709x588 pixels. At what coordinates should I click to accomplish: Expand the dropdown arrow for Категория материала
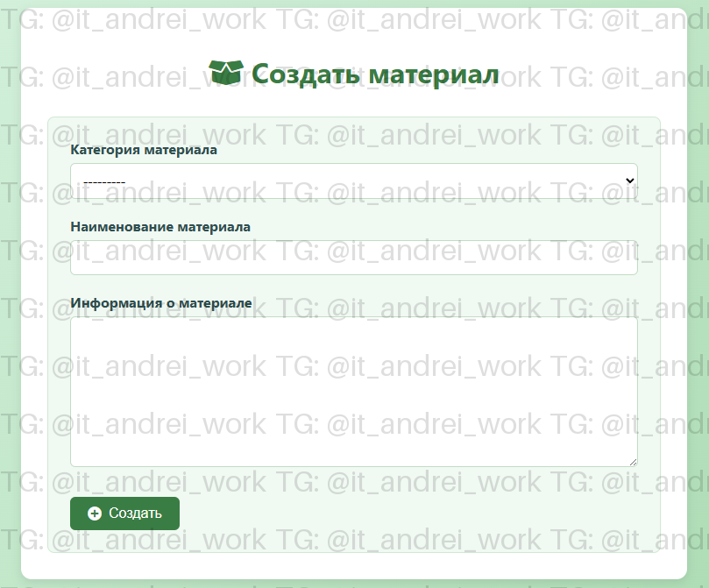[x=628, y=180]
